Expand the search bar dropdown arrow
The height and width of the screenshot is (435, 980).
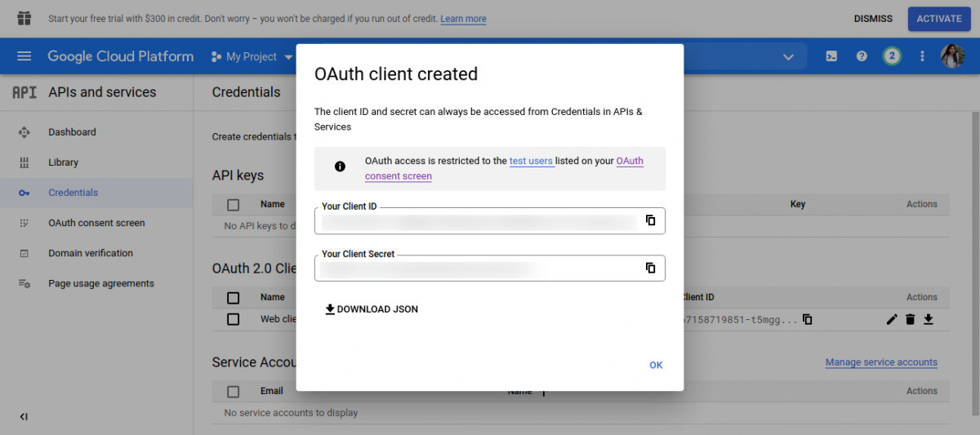tap(788, 56)
